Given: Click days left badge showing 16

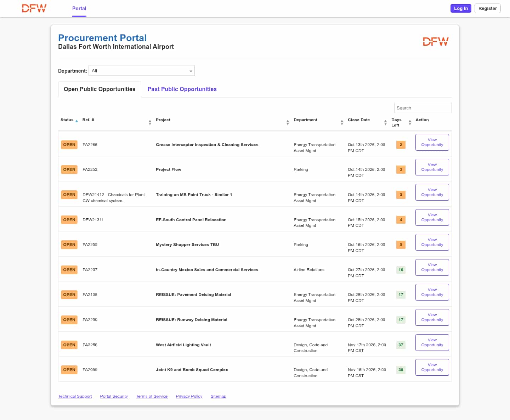Looking at the screenshot, I should click(401, 270).
